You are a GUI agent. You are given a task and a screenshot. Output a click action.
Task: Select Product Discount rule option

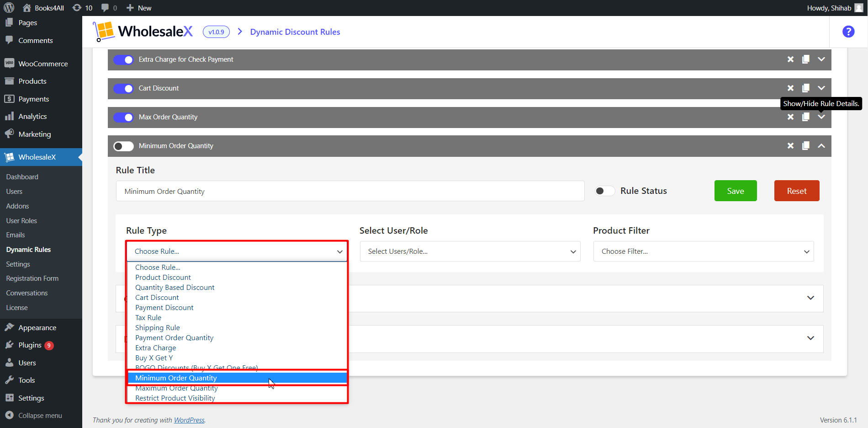[237, 277]
